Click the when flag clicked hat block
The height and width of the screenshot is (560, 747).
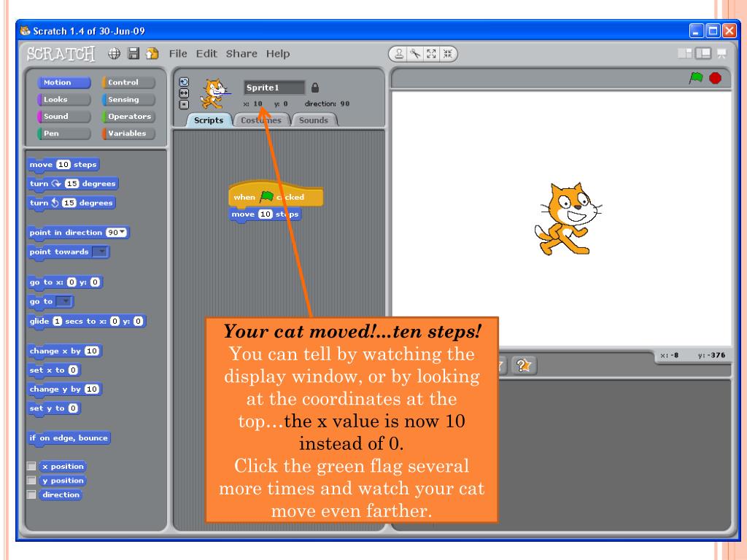point(276,194)
